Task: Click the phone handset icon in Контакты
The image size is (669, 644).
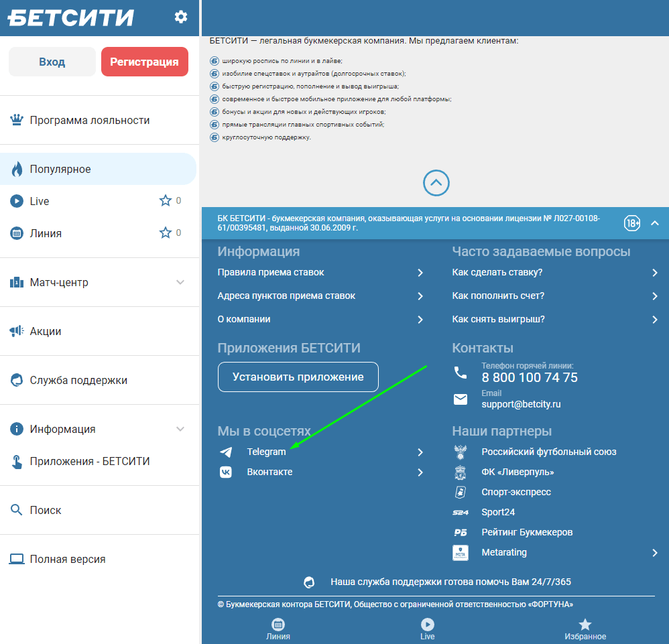Action: (x=461, y=373)
